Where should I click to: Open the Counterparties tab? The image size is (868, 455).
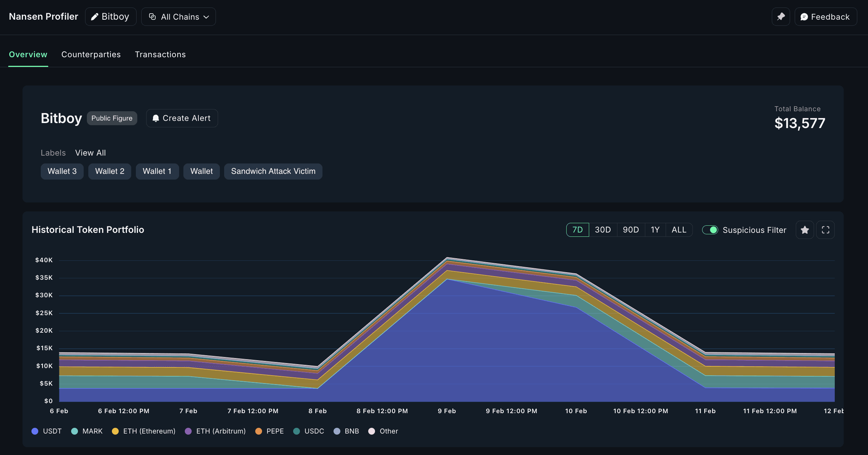pyautogui.click(x=91, y=54)
